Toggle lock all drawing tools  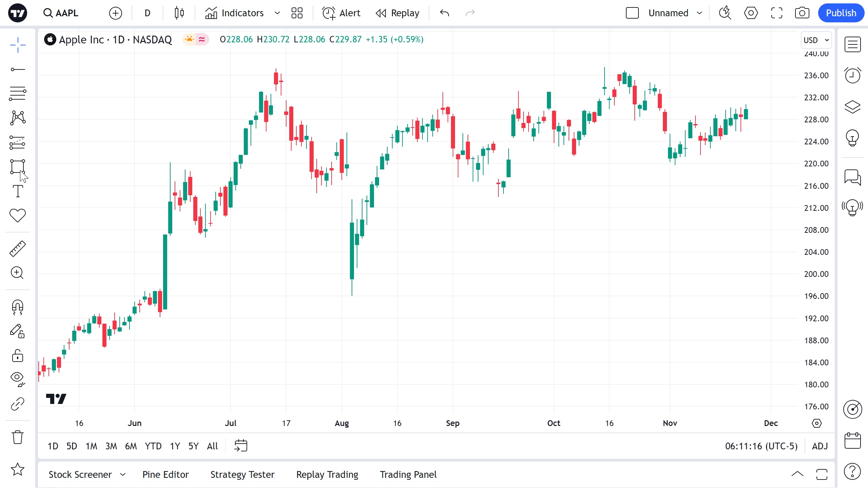pyautogui.click(x=17, y=356)
